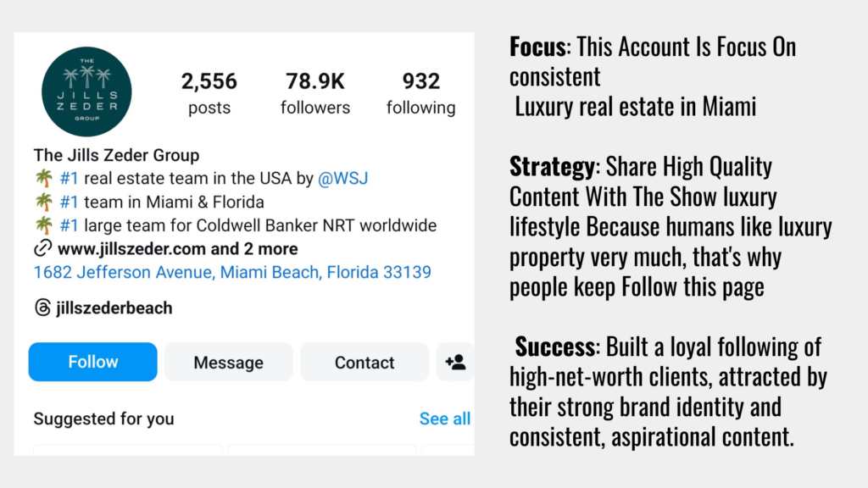View the 78.9K followers list
The height and width of the screenshot is (488, 868).
[x=315, y=93]
